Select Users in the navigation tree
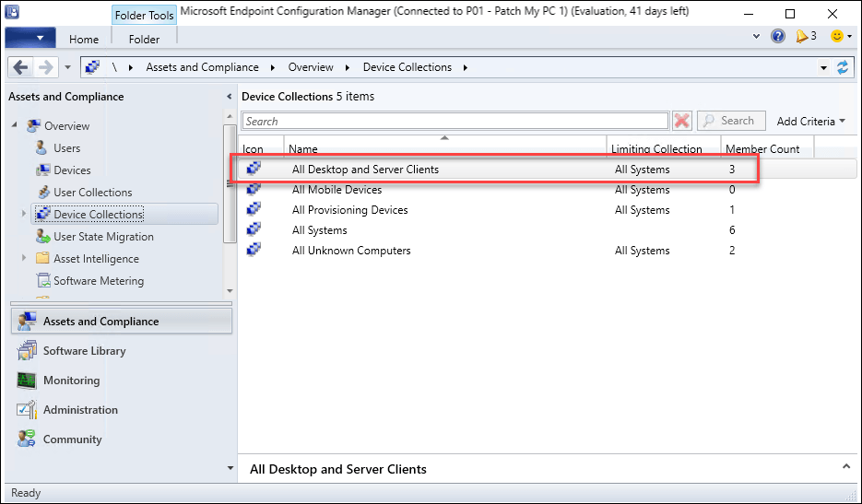862x504 pixels. point(66,147)
